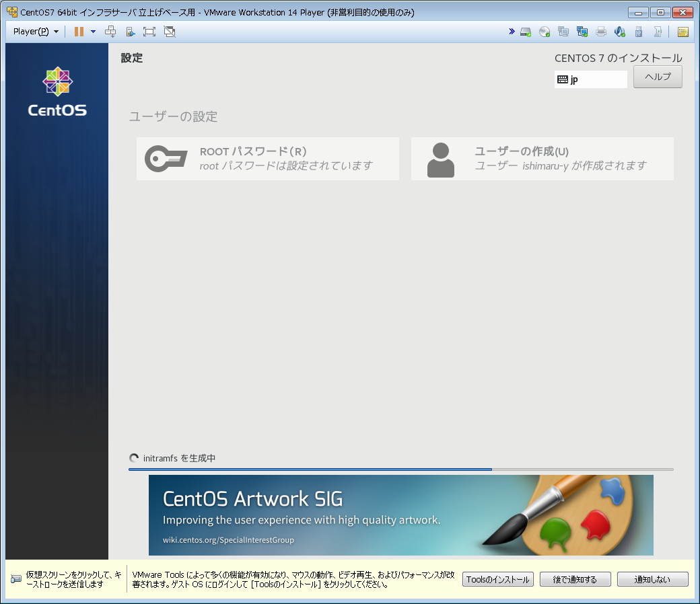Screen dimensions: 700x604
Task: Click the 'initramfs を生成中' status text
Action: [180, 458]
